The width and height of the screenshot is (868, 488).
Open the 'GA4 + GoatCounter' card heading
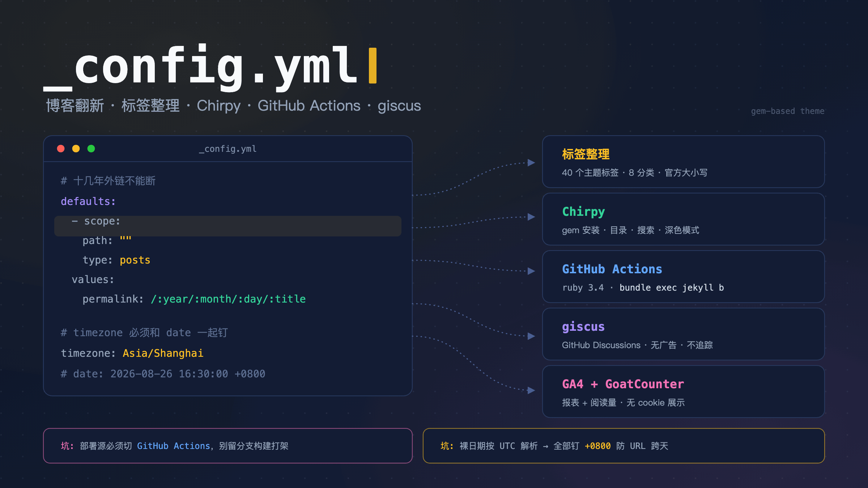pyautogui.click(x=623, y=384)
